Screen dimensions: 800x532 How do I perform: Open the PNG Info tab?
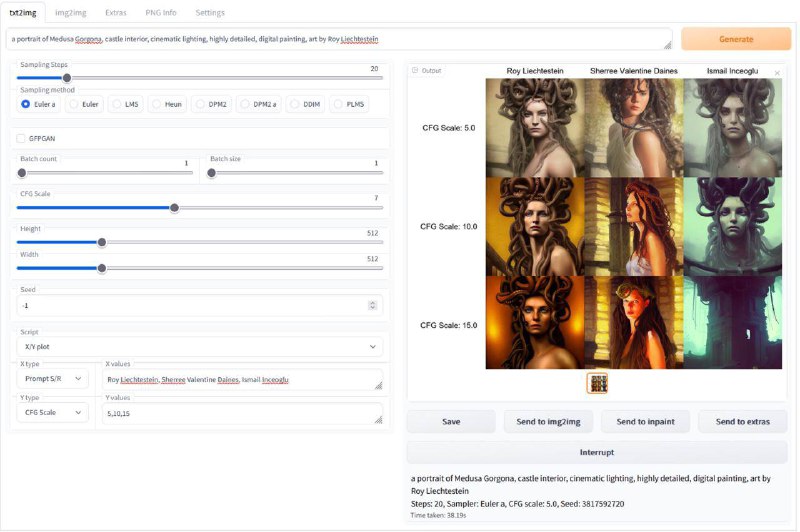pos(161,13)
